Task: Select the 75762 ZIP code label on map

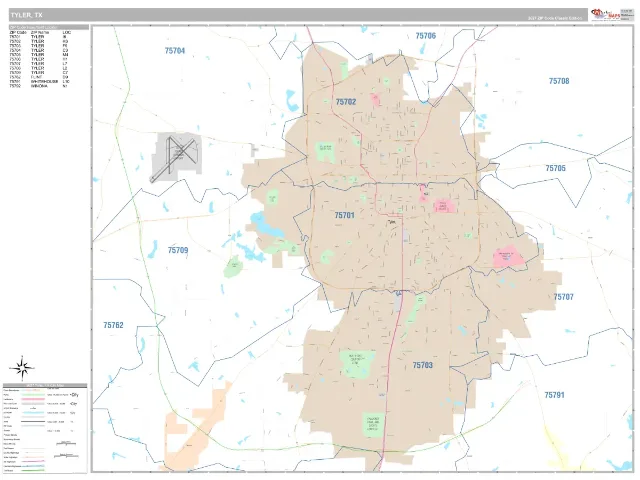Action: tap(113, 325)
